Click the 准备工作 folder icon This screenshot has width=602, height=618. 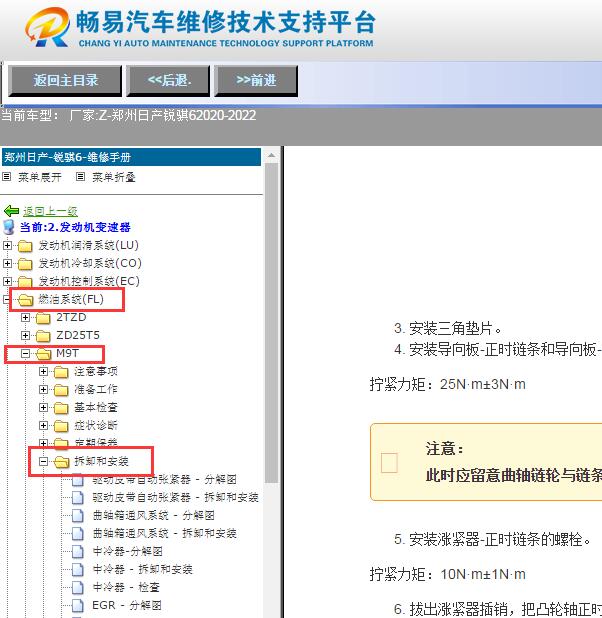pos(62,390)
